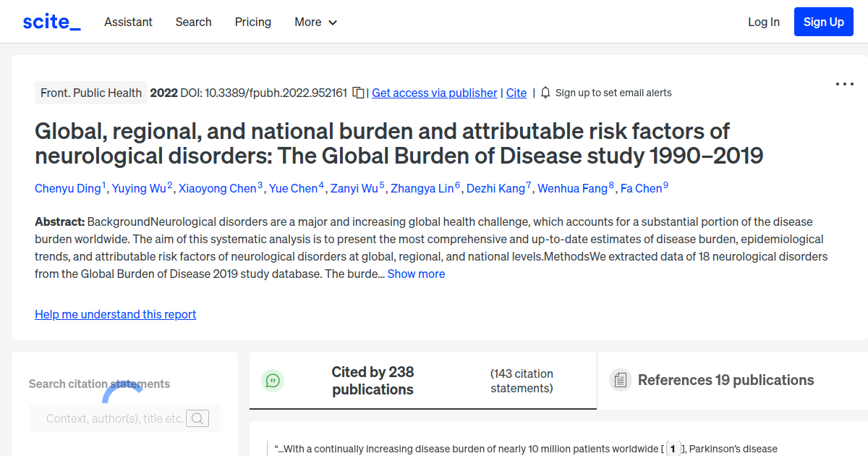868x456 pixels.
Task: Follow the Get access via publisher link
Action: click(x=434, y=93)
